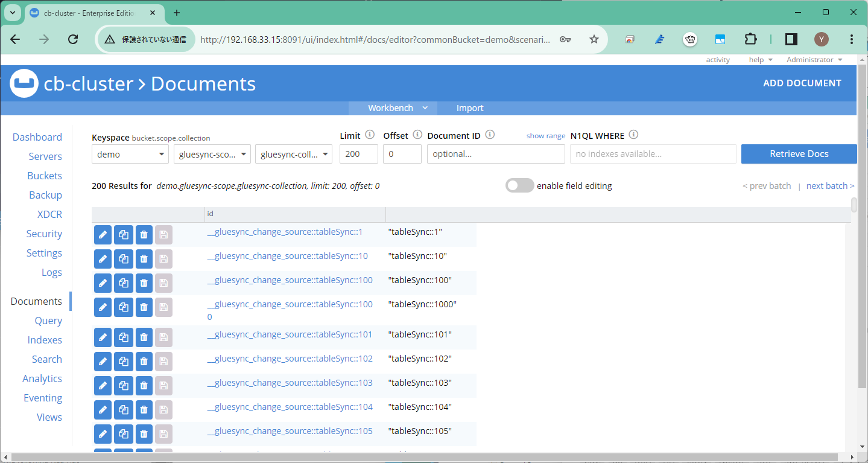Go to next batch link
Screen dimensions: 868x463
(x=830, y=186)
